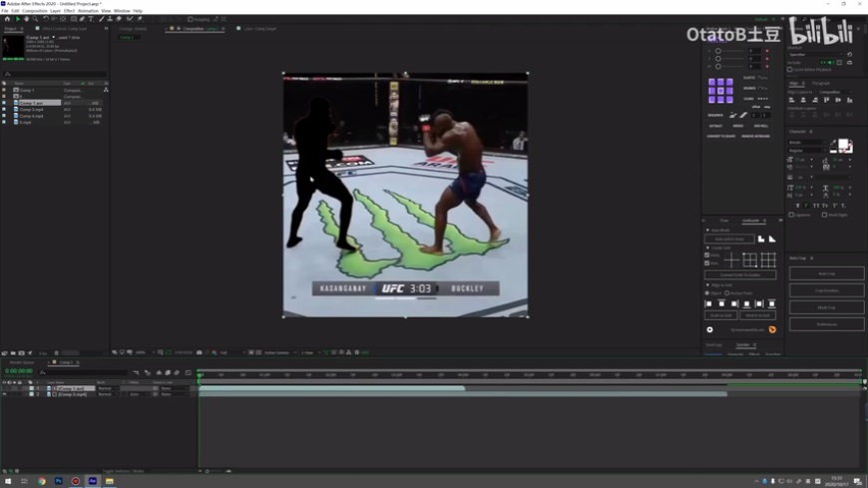This screenshot has height=488, width=868.
Task: Open the font family dropdown in Character panel
Action: click(807, 143)
